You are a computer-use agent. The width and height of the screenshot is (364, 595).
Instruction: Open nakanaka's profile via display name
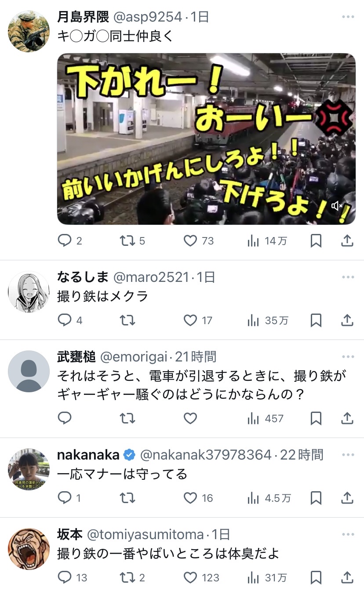coord(88,455)
